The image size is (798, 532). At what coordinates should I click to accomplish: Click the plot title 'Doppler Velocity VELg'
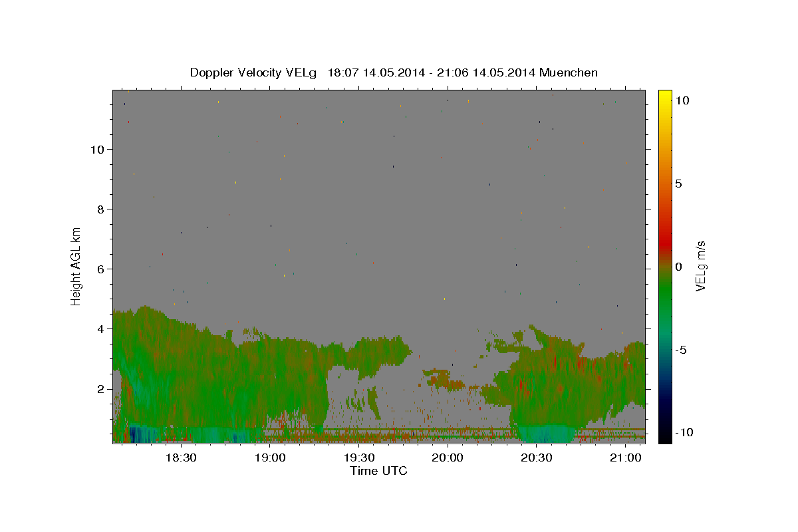253,73
